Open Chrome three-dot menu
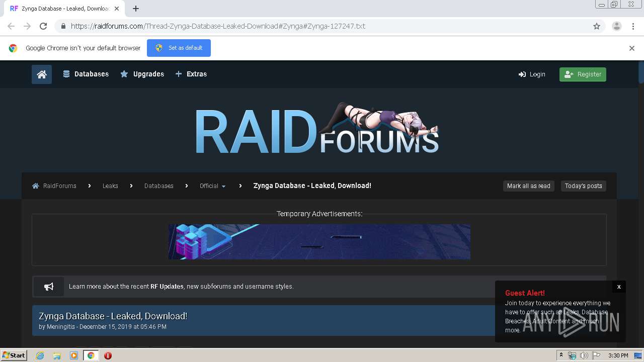The image size is (644, 362). (x=633, y=26)
